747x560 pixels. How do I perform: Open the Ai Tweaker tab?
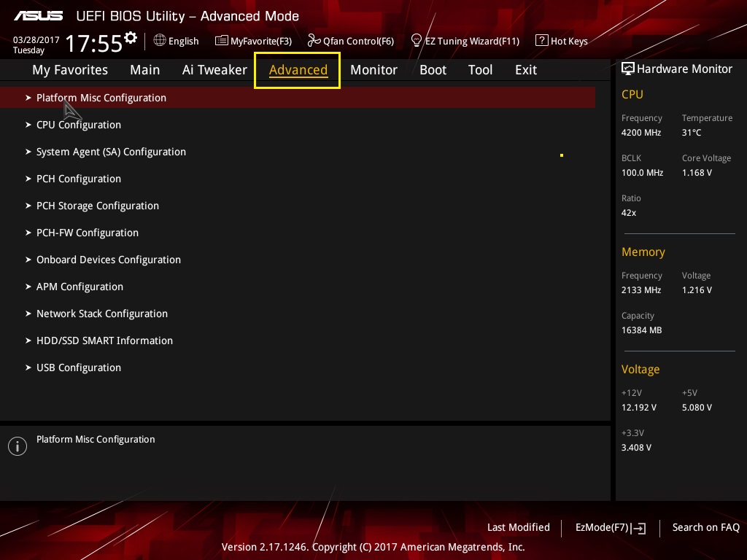pos(214,70)
